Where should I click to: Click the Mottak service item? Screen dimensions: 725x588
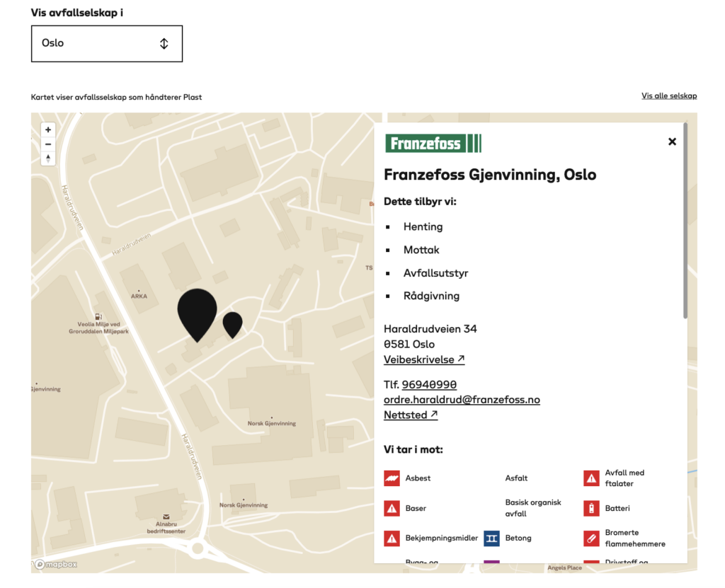[421, 250]
